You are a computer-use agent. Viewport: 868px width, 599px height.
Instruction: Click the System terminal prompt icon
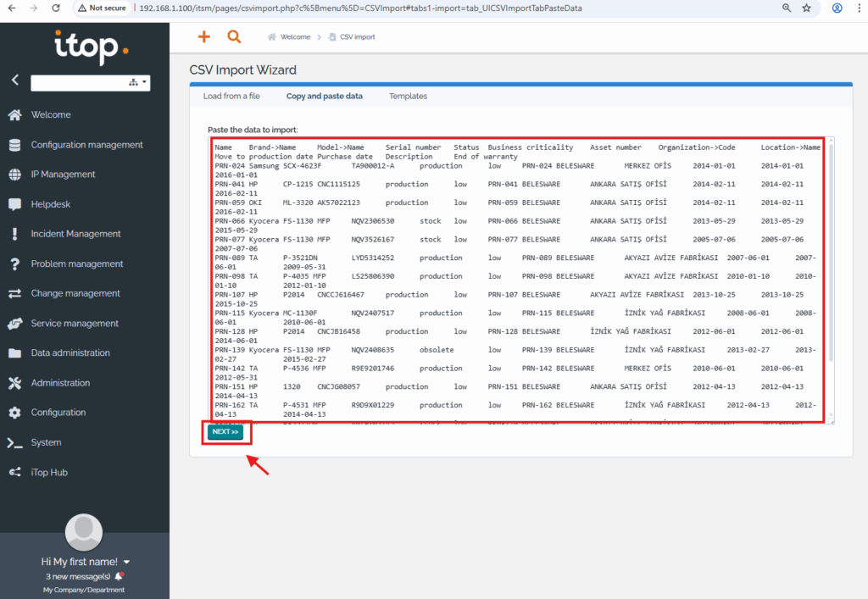pyautogui.click(x=14, y=442)
